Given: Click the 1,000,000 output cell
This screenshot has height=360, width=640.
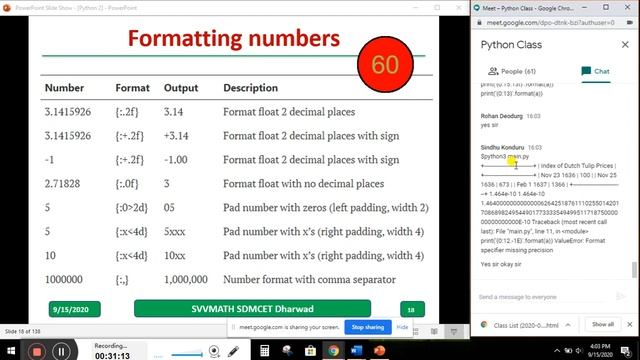Looking at the screenshot, I should (x=185, y=280).
